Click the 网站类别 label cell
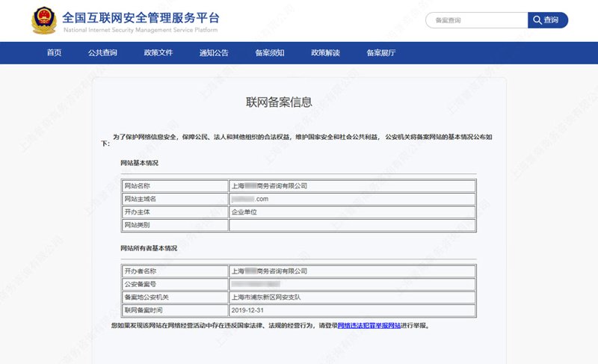 pyautogui.click(x=175, y=225)
